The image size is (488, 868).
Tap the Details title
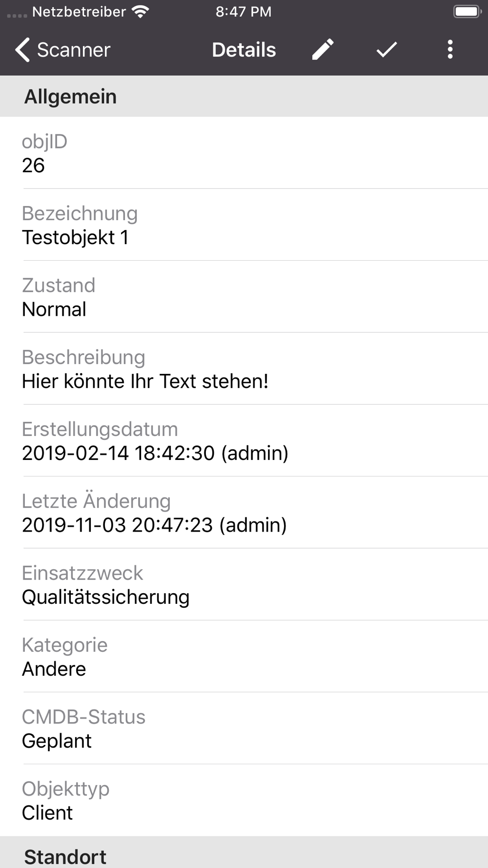tap(244, 50)
